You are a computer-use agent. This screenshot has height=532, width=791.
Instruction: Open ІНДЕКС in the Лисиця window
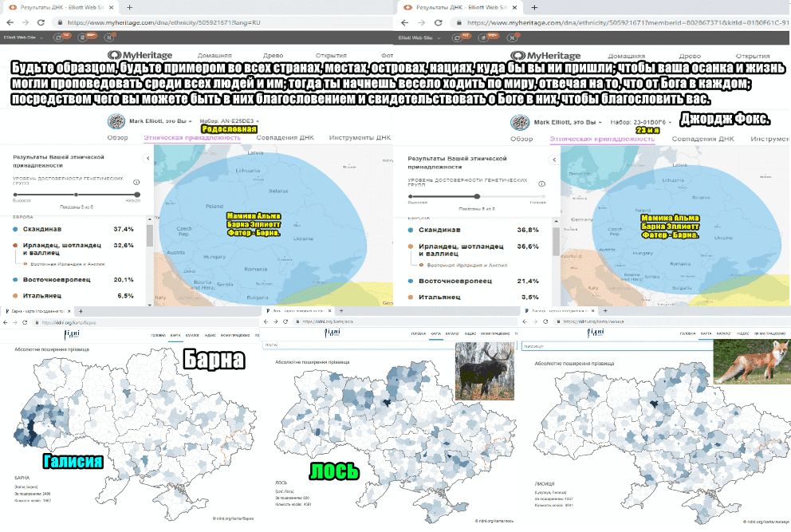coord(742,333)
